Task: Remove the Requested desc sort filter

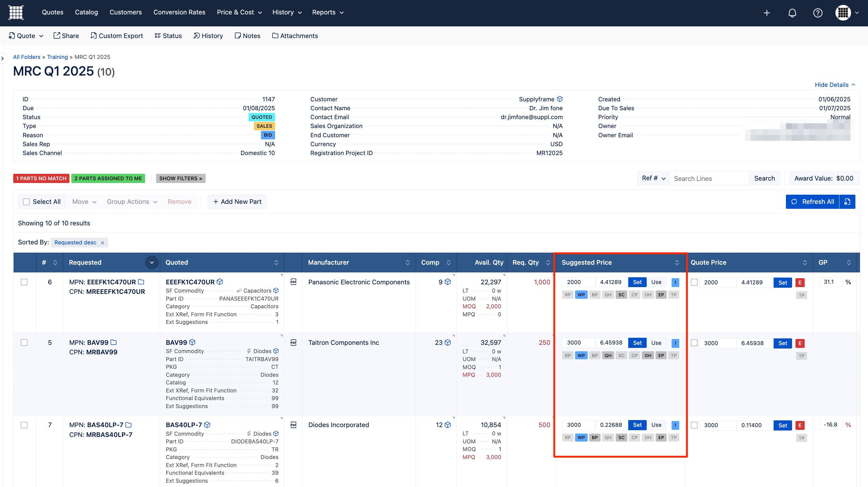Action: (102, 243)
